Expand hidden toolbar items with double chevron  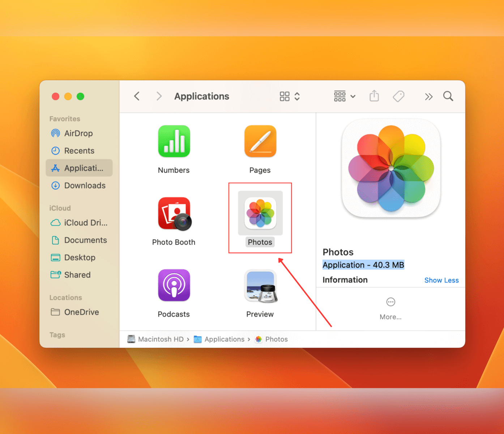[428, 97]
